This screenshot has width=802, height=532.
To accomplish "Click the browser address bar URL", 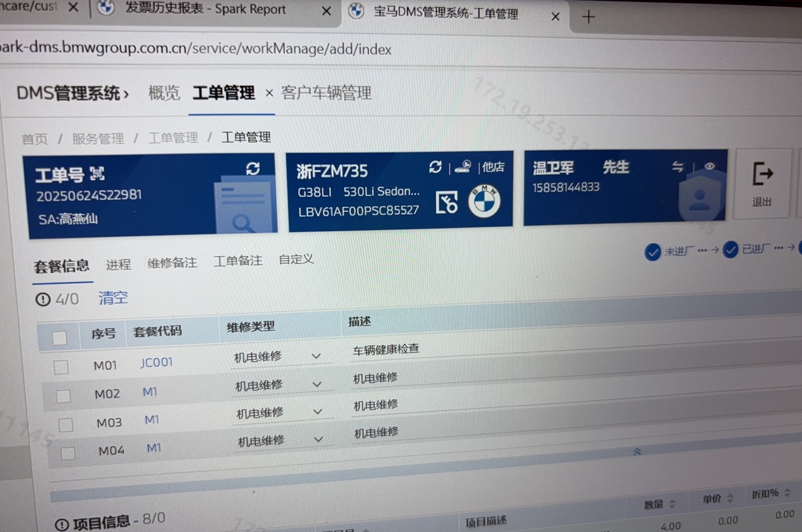I will (195, 49).
